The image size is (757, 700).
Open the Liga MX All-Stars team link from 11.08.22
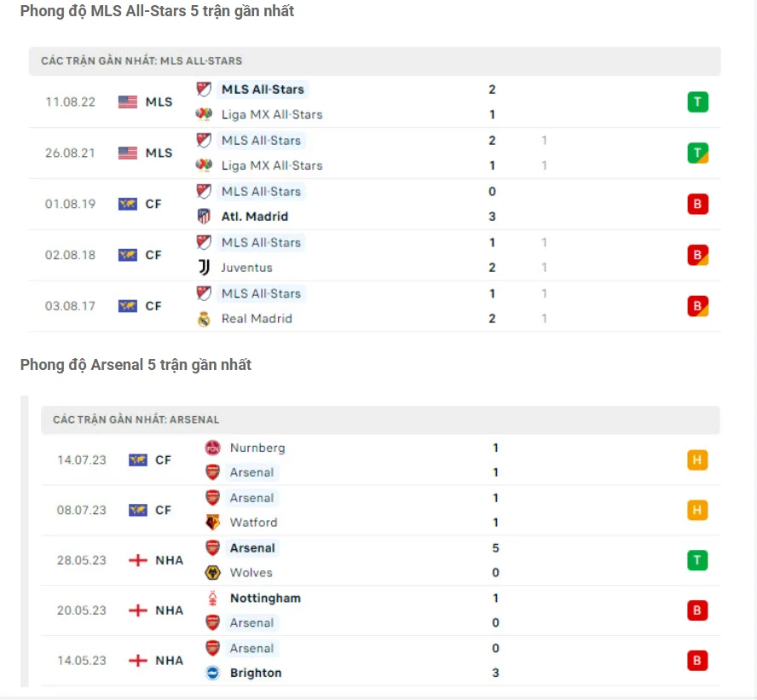coord(271,114)
